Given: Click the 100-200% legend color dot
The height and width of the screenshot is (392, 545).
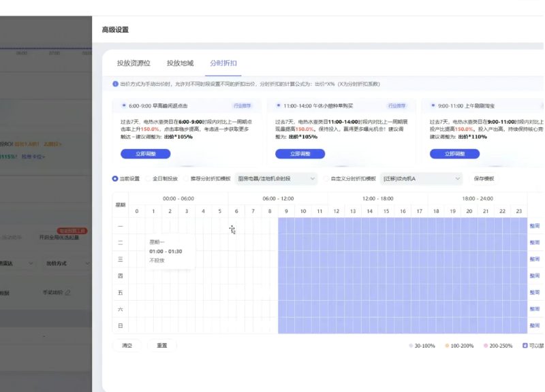Looking at the screenshot, I should (447, 346).
